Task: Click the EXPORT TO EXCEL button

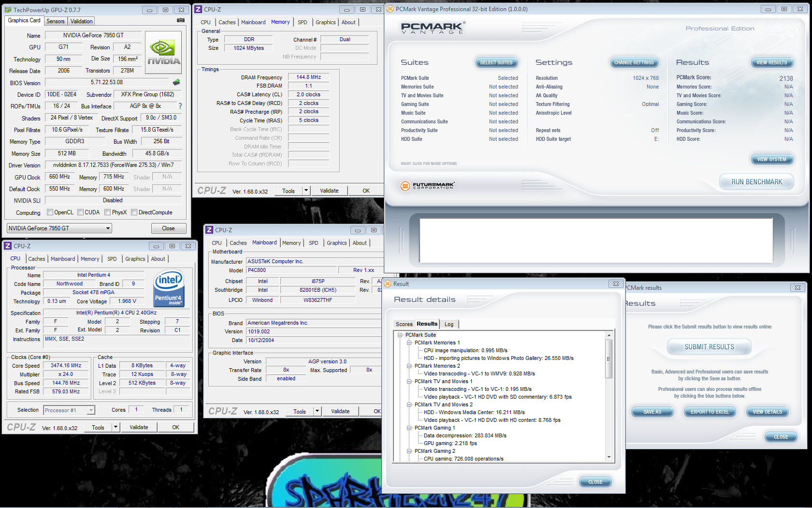Action: 710,412
